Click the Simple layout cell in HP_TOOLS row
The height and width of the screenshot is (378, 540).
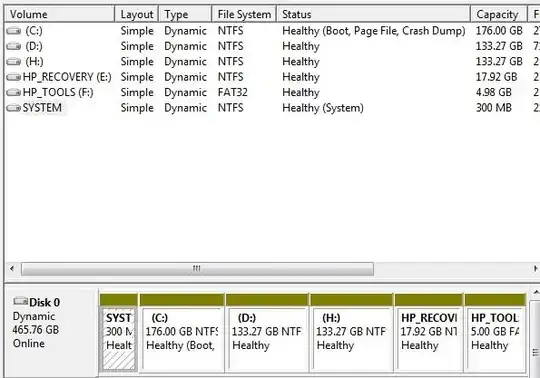click(x=137, y=92)
